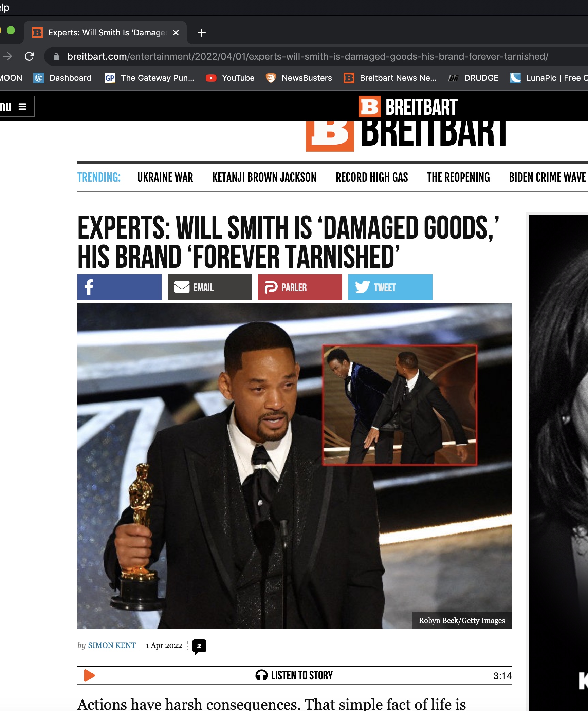Click the 3:14 audio duration
The width and height of the screenshot is (588, 711).
(x=502, y=676)
